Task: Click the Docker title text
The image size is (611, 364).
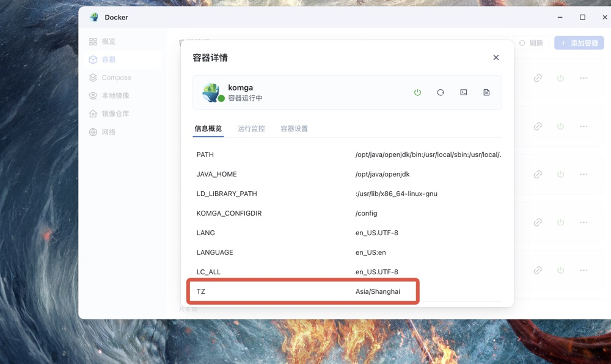Action: tap(116, 17)
